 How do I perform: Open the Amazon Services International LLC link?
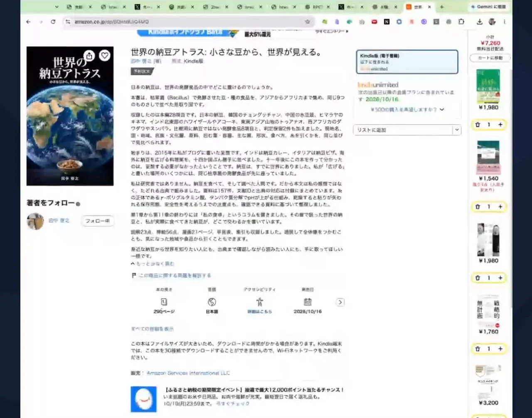point(188,373)
